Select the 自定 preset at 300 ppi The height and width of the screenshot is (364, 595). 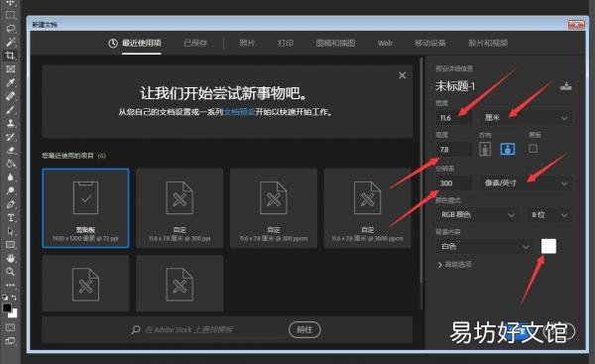(179, 208)
